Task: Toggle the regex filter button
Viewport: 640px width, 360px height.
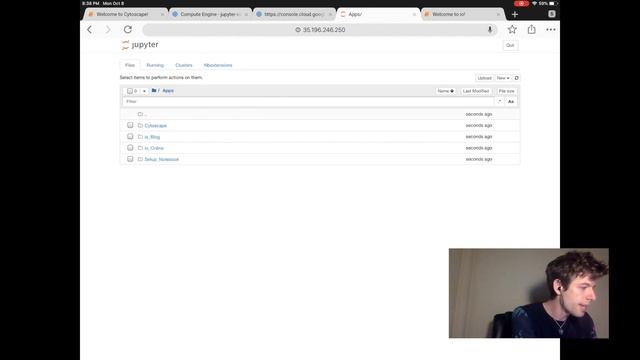Action: coord(500,102)
